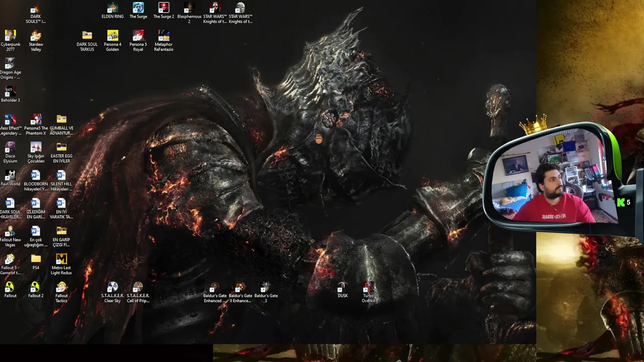Image resolution: width=644 pixels, height=362 pixels.
Task: Launch Metaphor ReFantazio shortcut
Action: pos(164,41)
